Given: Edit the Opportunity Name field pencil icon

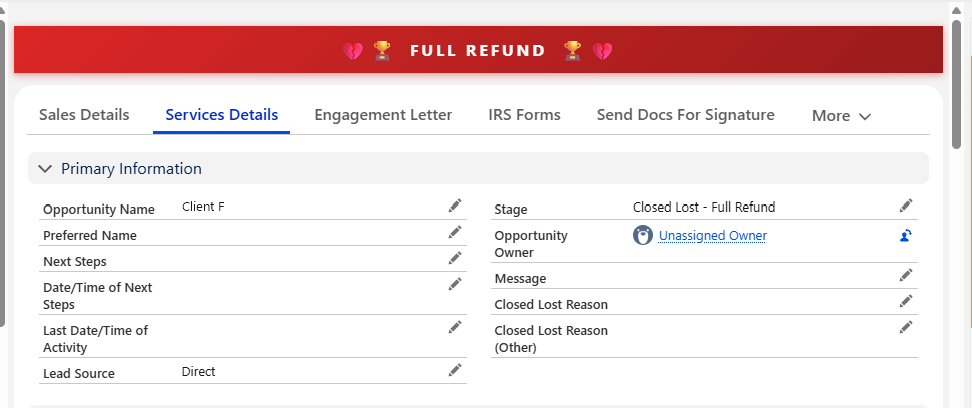Looking at the screenshot, I should 455,206.
